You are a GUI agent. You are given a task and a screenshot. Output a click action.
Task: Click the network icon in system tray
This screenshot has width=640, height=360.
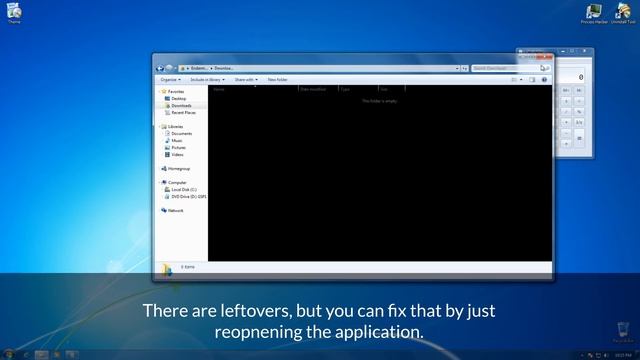[598, 356]
